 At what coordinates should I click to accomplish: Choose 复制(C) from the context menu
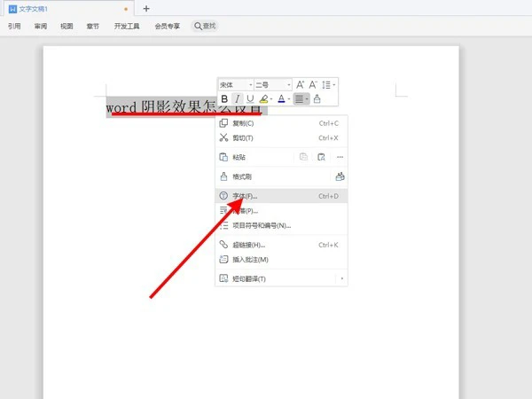281,123
